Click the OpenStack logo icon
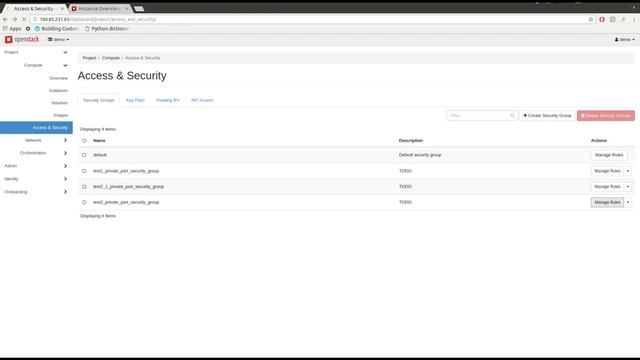 pos(9,40)
